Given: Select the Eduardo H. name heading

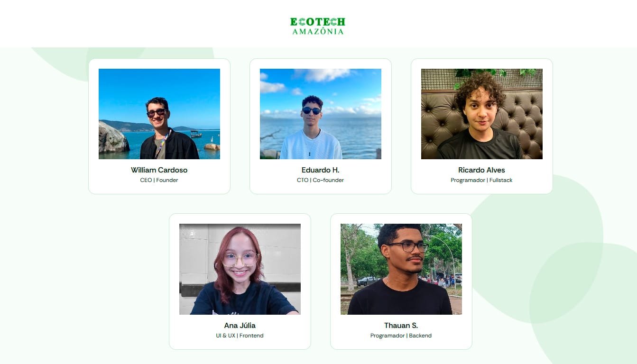Looking at the screenshot, I should coord(321,170).
